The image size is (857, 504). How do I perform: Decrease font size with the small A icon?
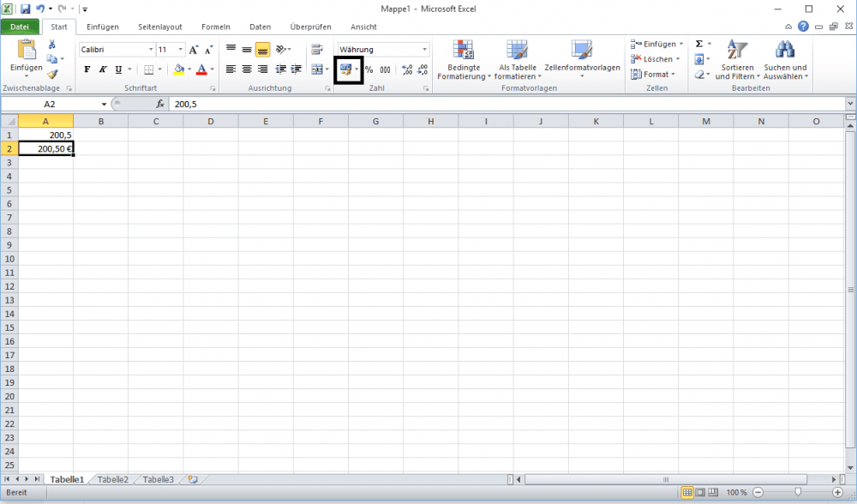pos(208,50)
